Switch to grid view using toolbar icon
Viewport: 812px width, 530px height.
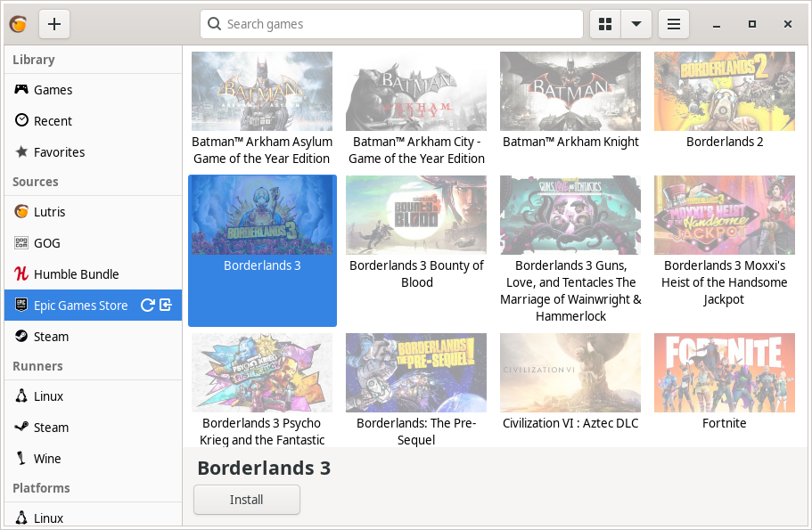click(604, 24)
